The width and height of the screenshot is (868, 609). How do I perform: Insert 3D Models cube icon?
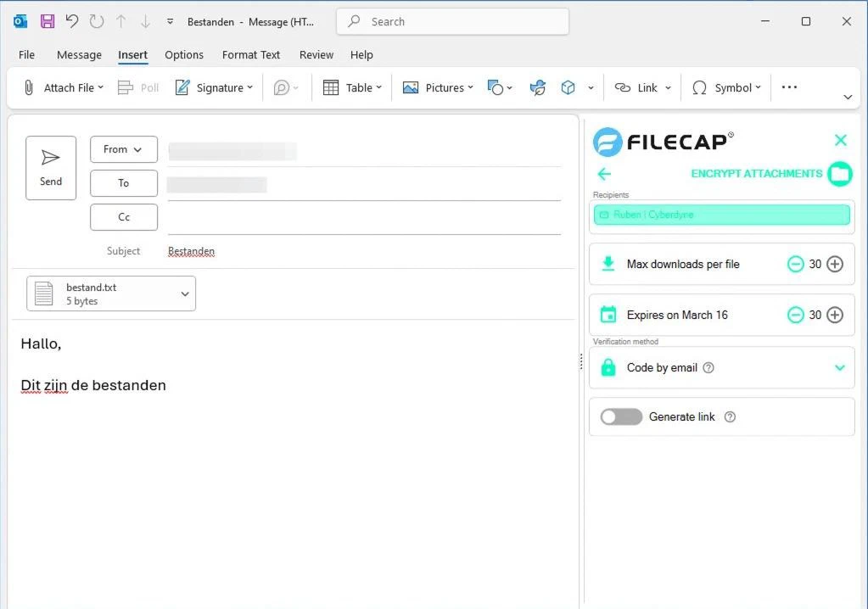[x=568, y=87]
